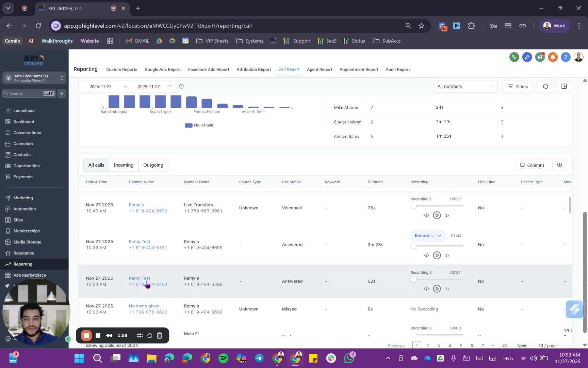Download recording for the 10:39 AM call
Image resolution: width=588 pixels, height=368 pixels.
[426, 256]
